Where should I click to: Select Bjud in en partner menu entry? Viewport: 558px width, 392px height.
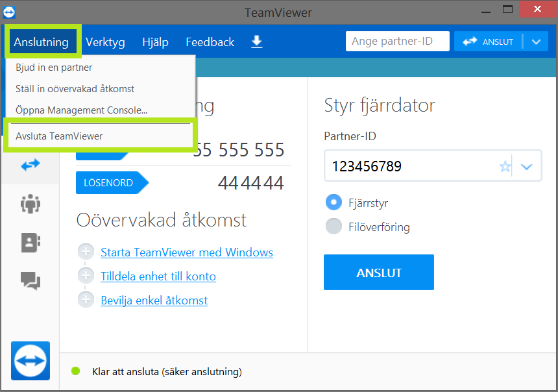pyautogui.click(x=54, y=67)
